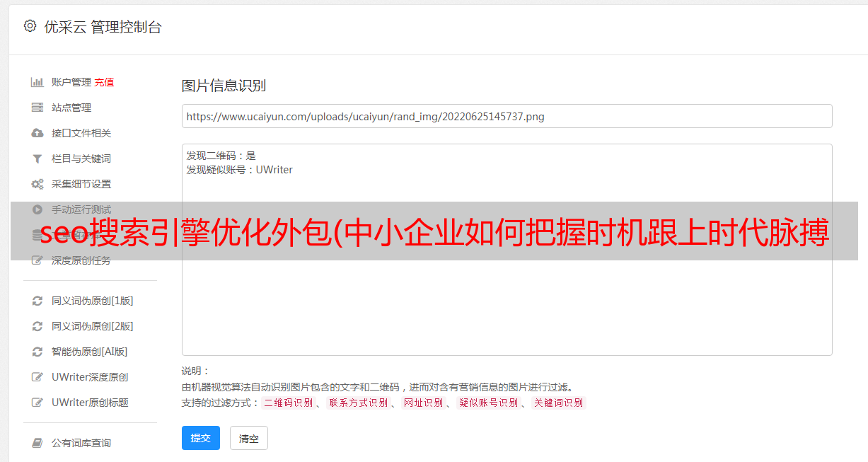The width and height of the screenshot is (868, 462).
Task: Open UWriter原创标题 in the sidebar
Action: point(90,403)
